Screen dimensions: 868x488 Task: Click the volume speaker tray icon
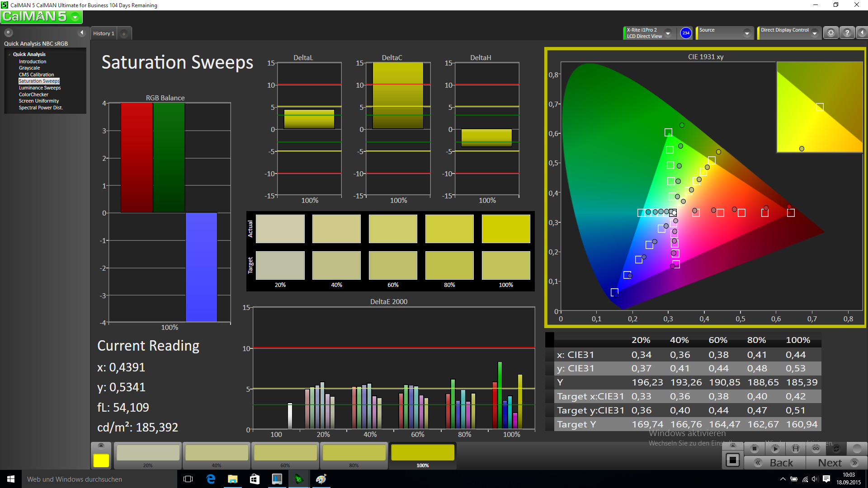(x=815, y=479)
